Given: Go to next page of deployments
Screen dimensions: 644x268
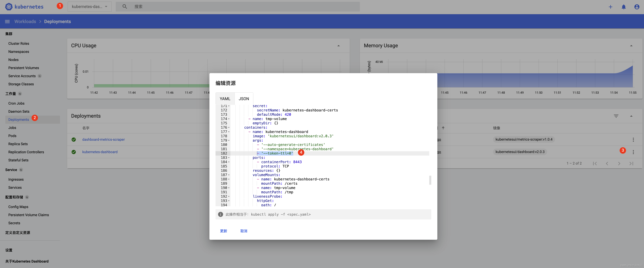Looking at the screenshot, I should pos(619,163).
